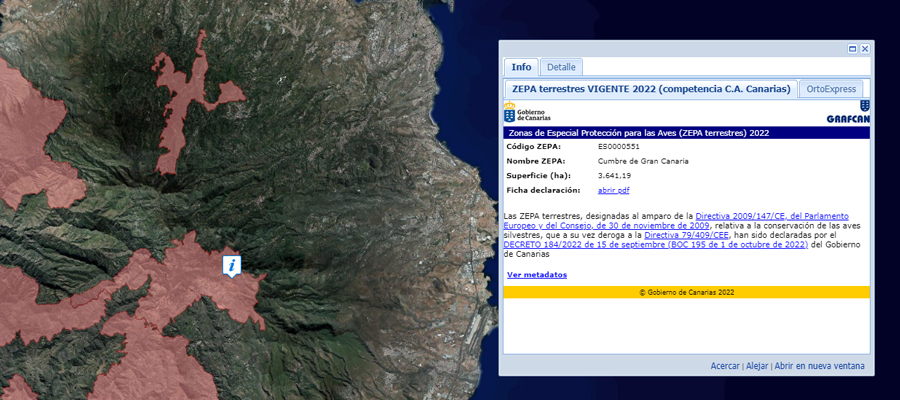
Task: Select the ZEPA code ES0000551 text
Action: coord(618,147)
